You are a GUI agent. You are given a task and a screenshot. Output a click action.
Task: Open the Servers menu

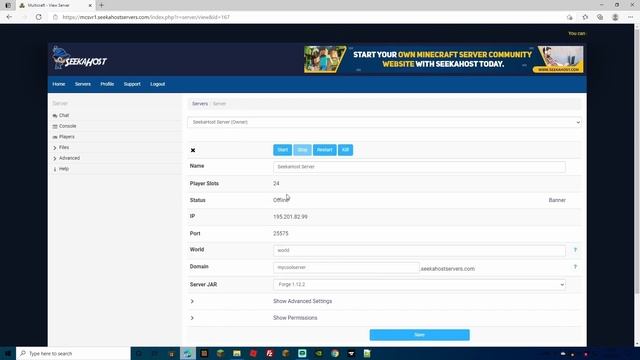point(82,84)
